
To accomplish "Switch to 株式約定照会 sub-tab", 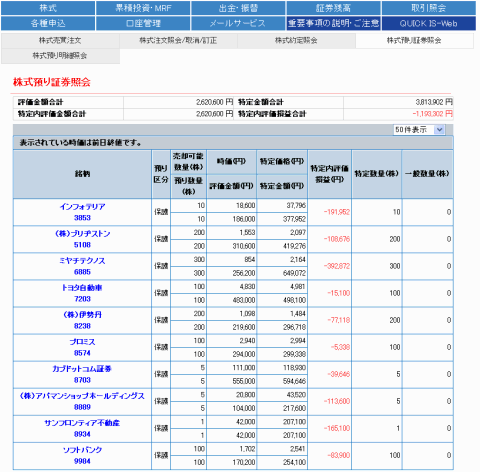I will [x=296, y=41].
